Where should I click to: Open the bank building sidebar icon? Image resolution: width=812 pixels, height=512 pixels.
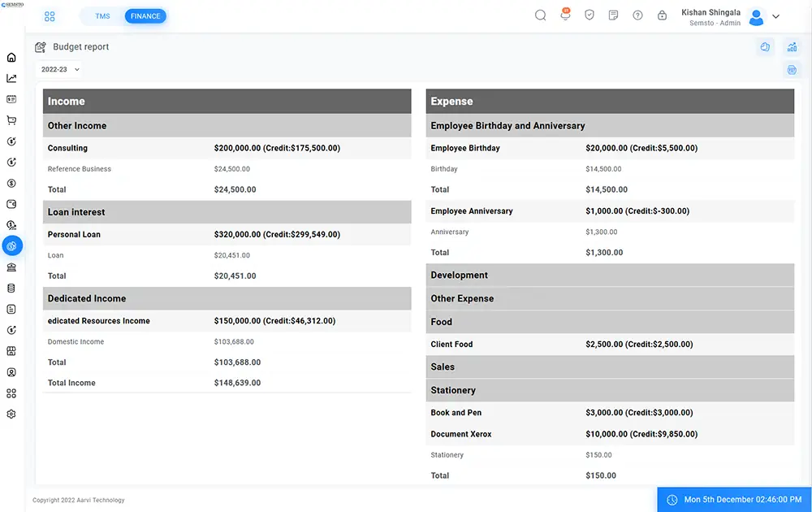tap(11, 267)
